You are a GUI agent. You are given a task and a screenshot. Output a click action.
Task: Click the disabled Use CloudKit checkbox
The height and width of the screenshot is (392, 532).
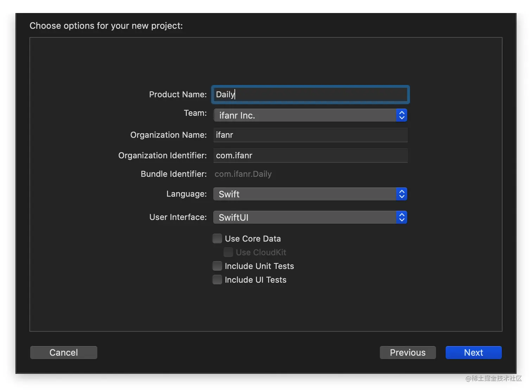(x=228, y=252)
